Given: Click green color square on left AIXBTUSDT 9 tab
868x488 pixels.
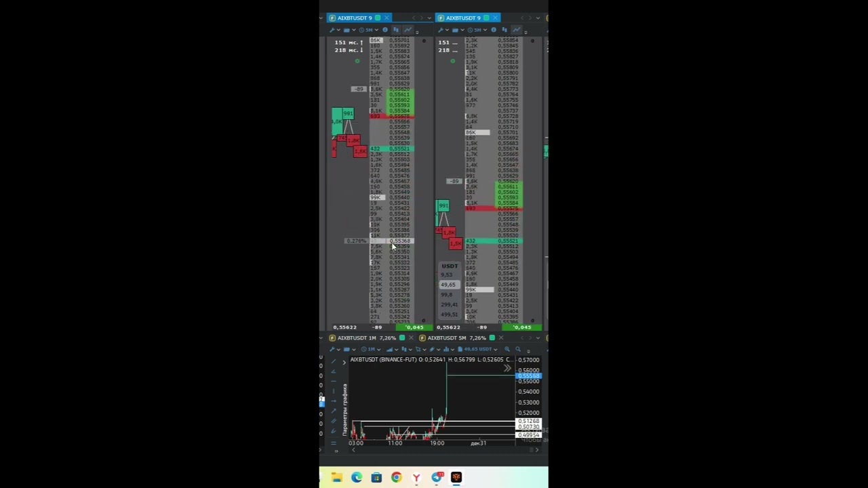Looking at the screenshot, I should coord(378,18).
